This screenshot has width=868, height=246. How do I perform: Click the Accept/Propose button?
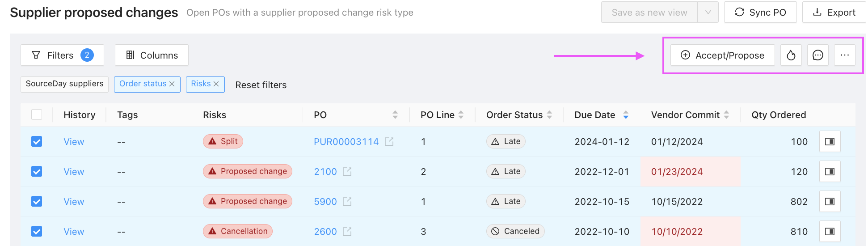tap(722, 55)
